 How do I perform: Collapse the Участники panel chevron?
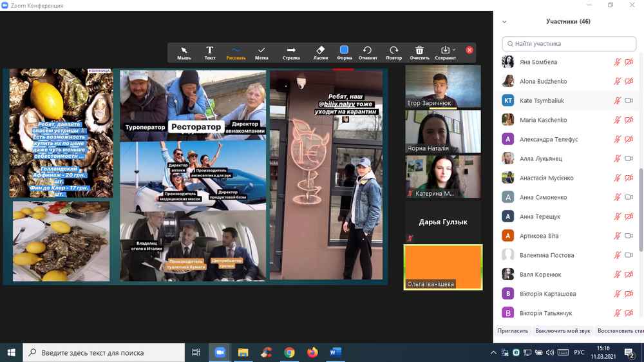click(504, 21)
